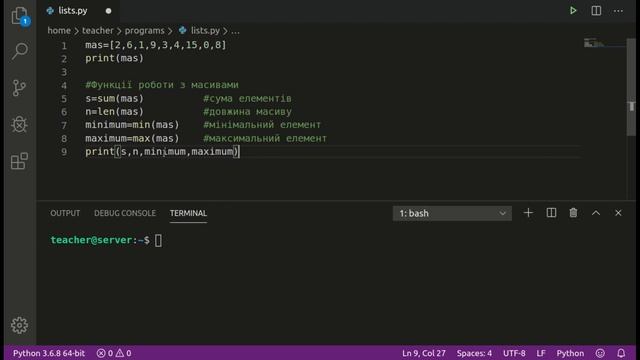Close unsaved lists.py tab dot
The width and height of the screenshot is (640, 360).
click(x=108, y=11)
